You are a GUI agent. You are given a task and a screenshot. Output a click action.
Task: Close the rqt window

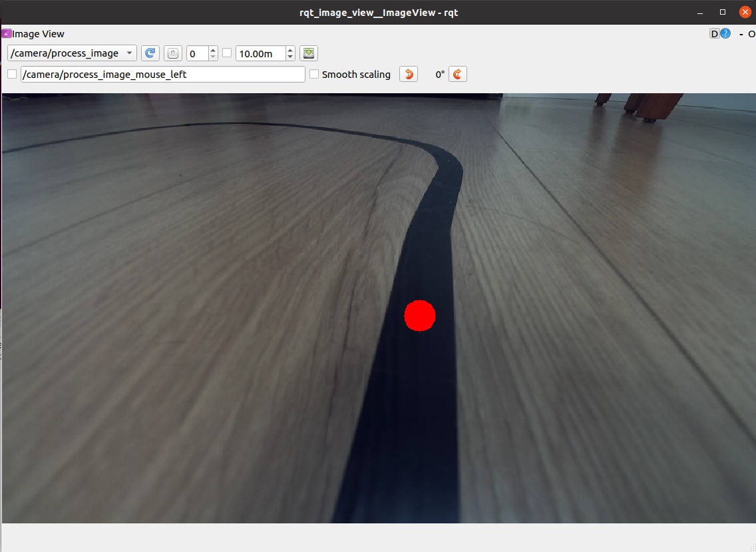745,12
